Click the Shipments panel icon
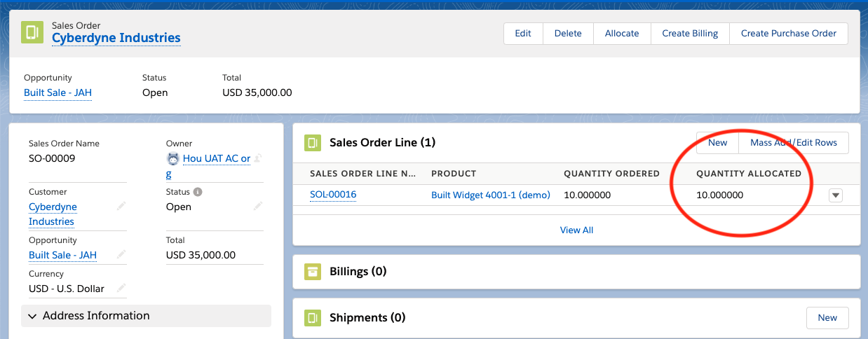Screen dimensions: 868x339 pyautogui.click(x=313, y=318)
